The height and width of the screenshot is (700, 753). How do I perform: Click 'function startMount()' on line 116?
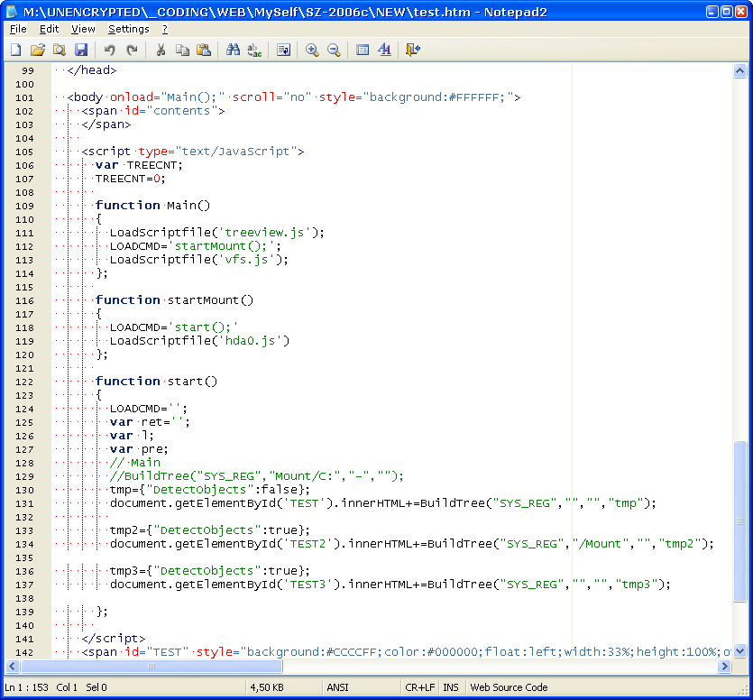pyautogui.click(x=174, y=300)
